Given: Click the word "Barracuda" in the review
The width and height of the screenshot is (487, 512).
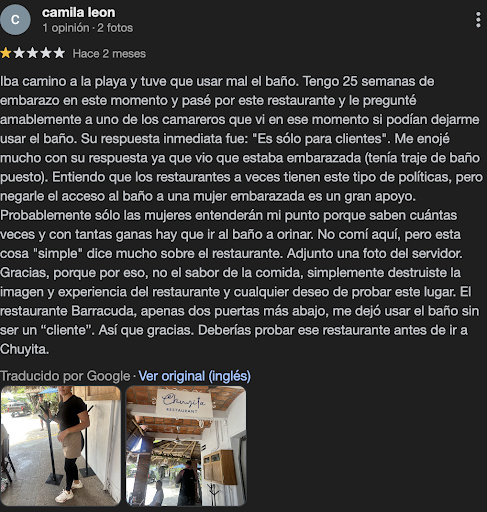Looking at the screenshot, I should click(x=103, y=311).
